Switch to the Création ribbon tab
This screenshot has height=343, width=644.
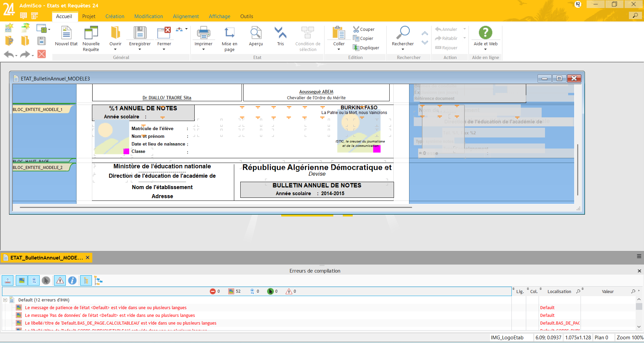pyautogui.click(x=114, y=16)
